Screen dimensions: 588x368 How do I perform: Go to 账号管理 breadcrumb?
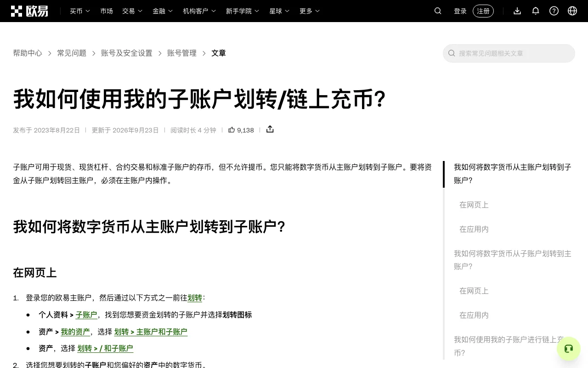tap(182, 53)
